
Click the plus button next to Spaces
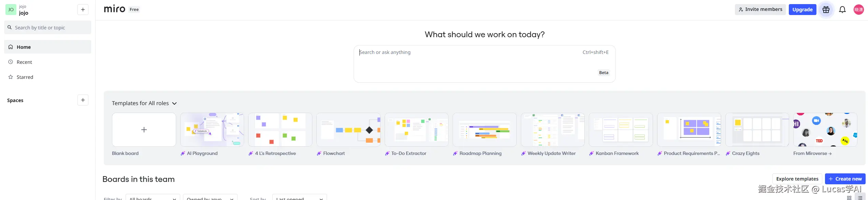(x=83, y=100)
